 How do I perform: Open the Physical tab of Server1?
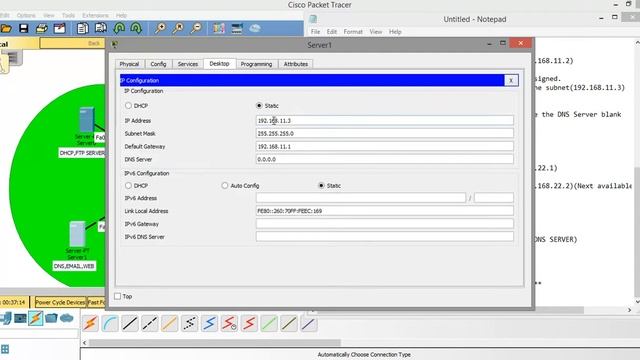coord(129,64)
